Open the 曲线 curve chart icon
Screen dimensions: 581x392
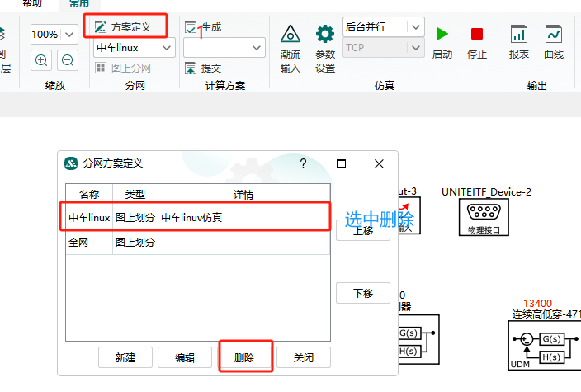point(554,43)
